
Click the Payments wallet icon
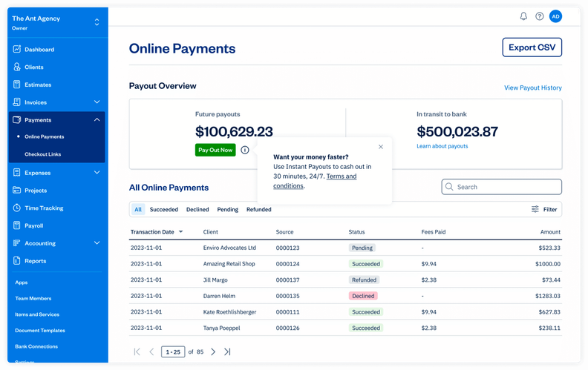click(x=16, y=120)
